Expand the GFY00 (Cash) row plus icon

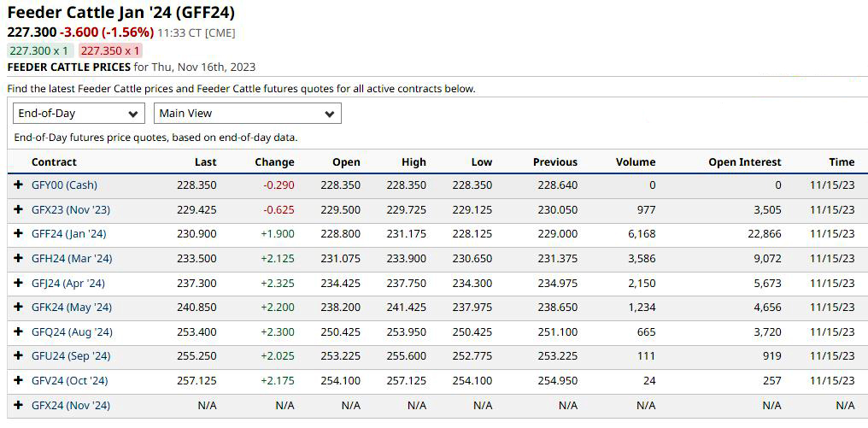(18, 185)
